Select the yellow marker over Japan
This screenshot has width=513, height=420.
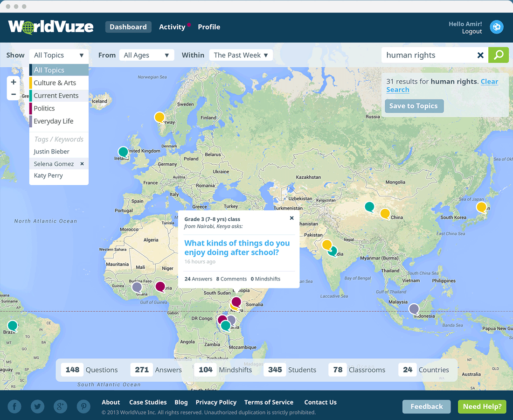(x=481, y=207)
